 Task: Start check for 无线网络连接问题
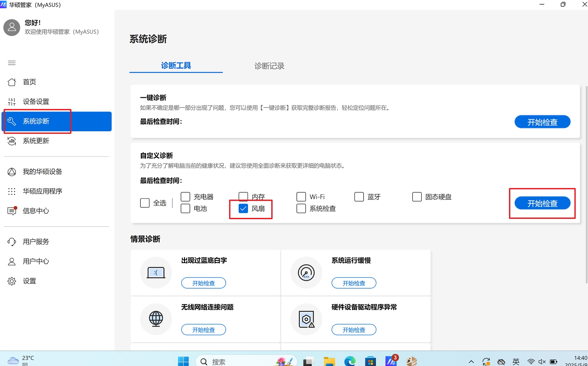point(204,330)
